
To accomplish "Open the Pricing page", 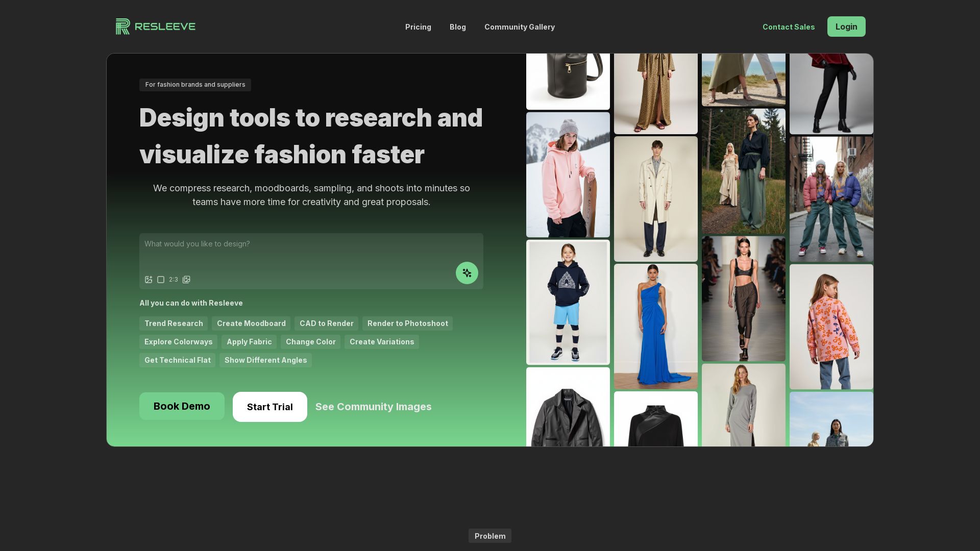I will (x=418, y=27).
